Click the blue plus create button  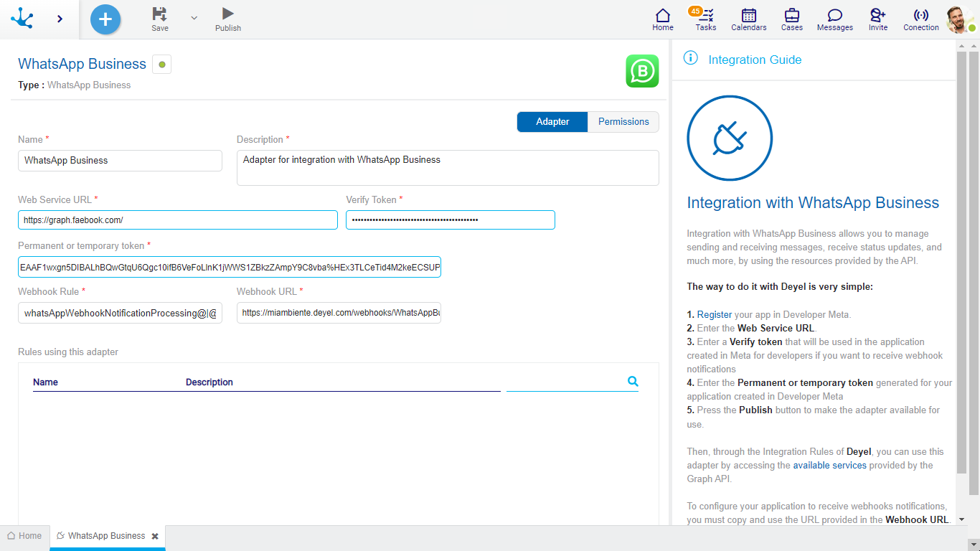point(105,19)
